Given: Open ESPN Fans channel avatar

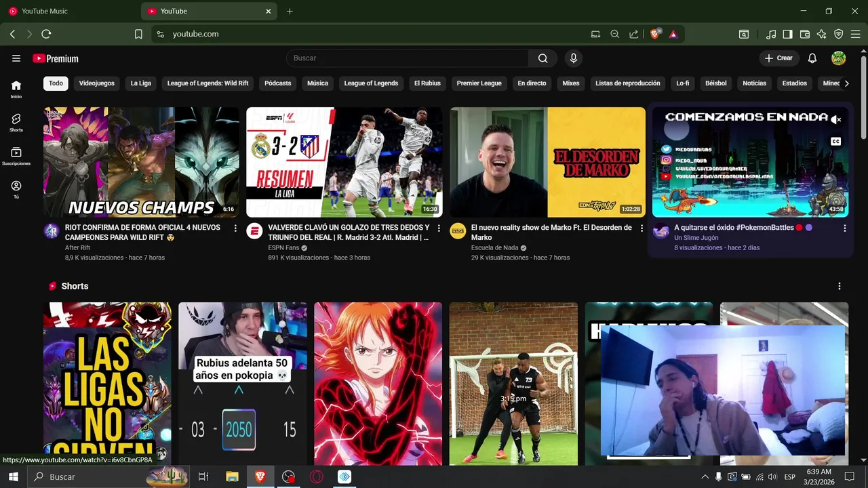Looking at the screenshot, I should (x=254, y=231).
